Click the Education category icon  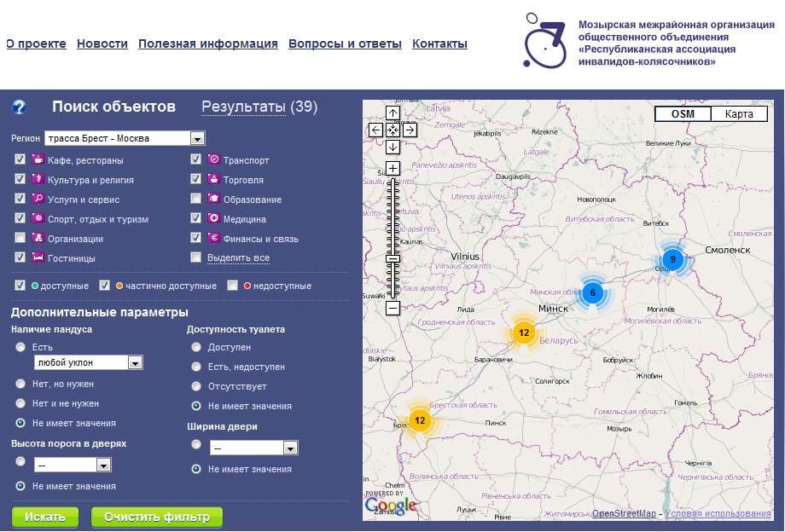click(214, 199)
